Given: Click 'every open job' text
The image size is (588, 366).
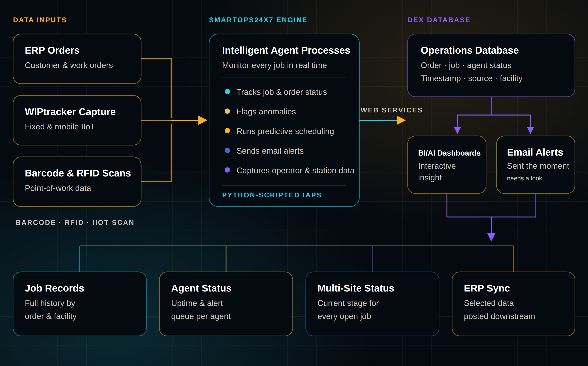Looking at the screenshot, I should pos(344,316).
